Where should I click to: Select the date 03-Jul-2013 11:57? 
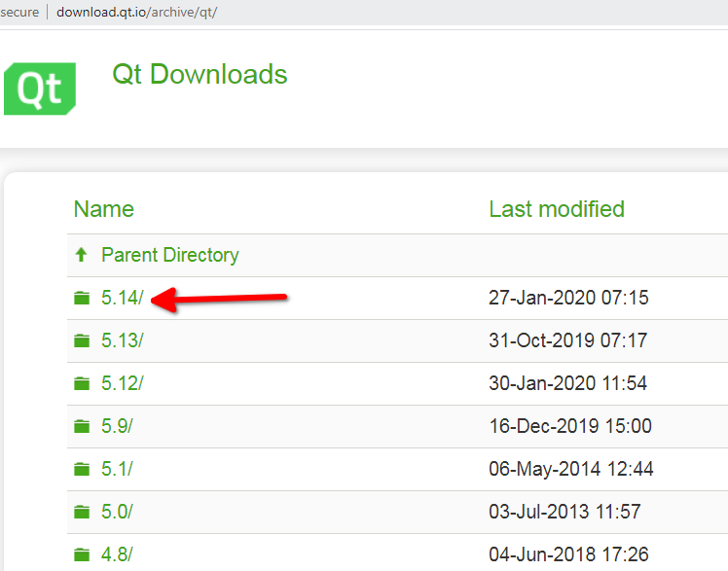click(564, 512)
